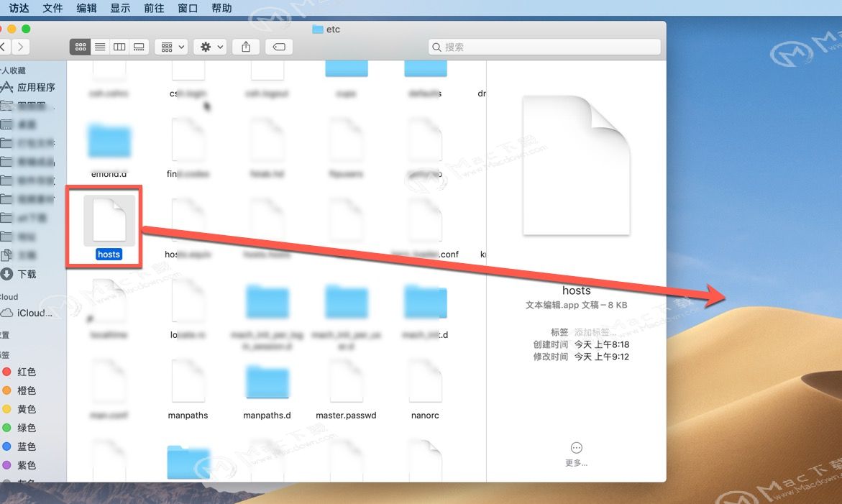Switch Finder to list view
Viewport: 842px width, 504px height.
[100, 47]
